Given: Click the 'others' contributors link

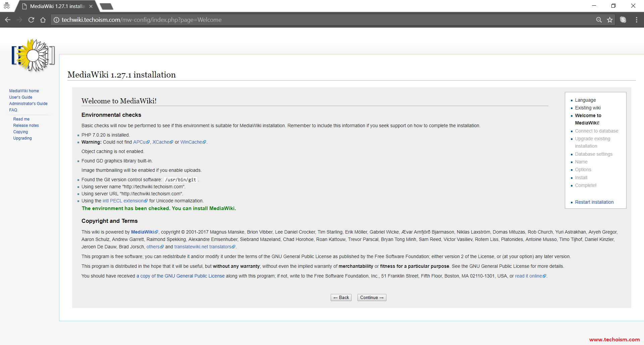Looking at the screenshot, I should pyautogui.click(x=155, y=247).
